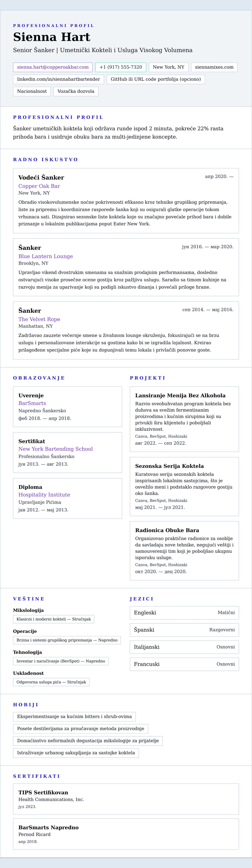Select the Lansiranje Menija Bez Alkohola project title
Screen dimensions: 252x868
[180, 396]
